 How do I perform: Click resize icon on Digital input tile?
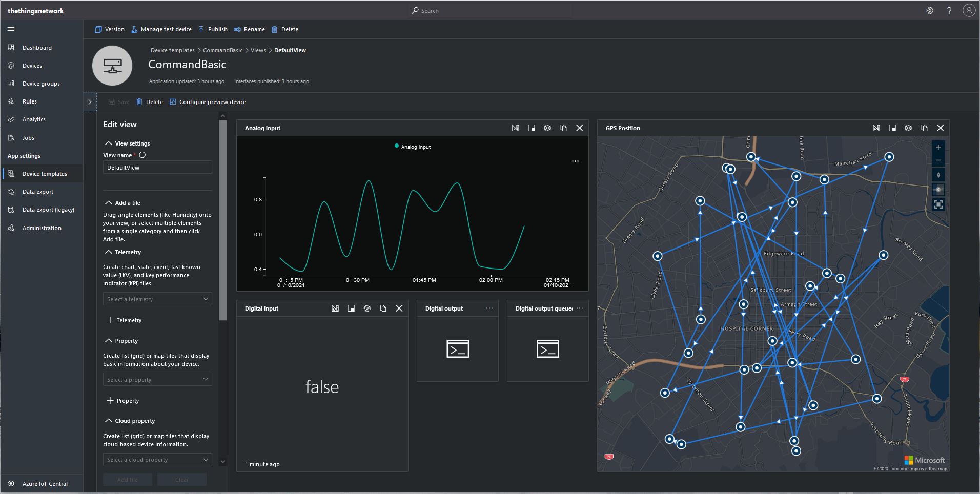pyautogui.click(x=351, y=308)
